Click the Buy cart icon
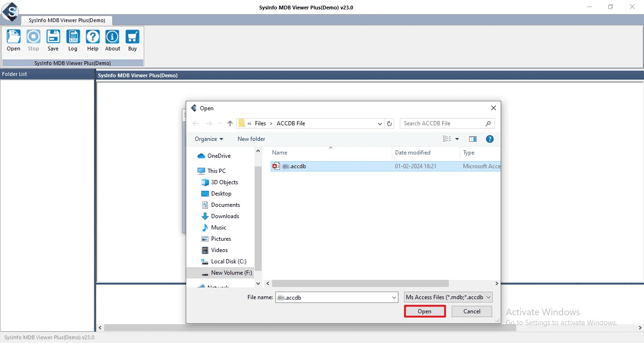Screen dimensions: 644x343 (132, 41)
